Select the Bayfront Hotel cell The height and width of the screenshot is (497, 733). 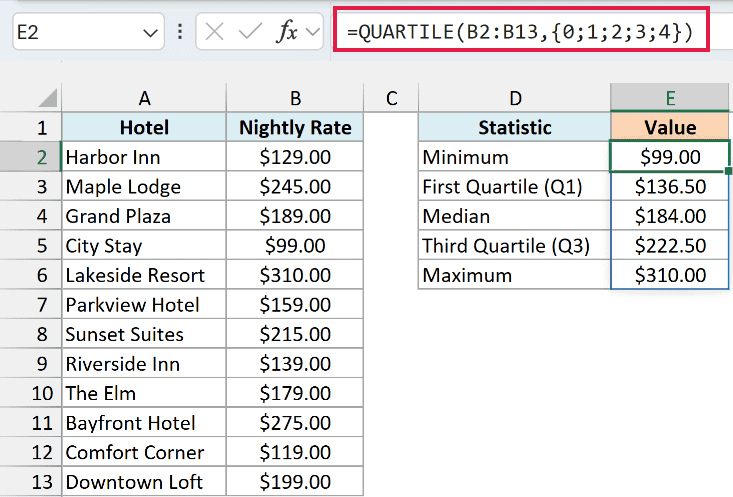click(x=144, y=422)
